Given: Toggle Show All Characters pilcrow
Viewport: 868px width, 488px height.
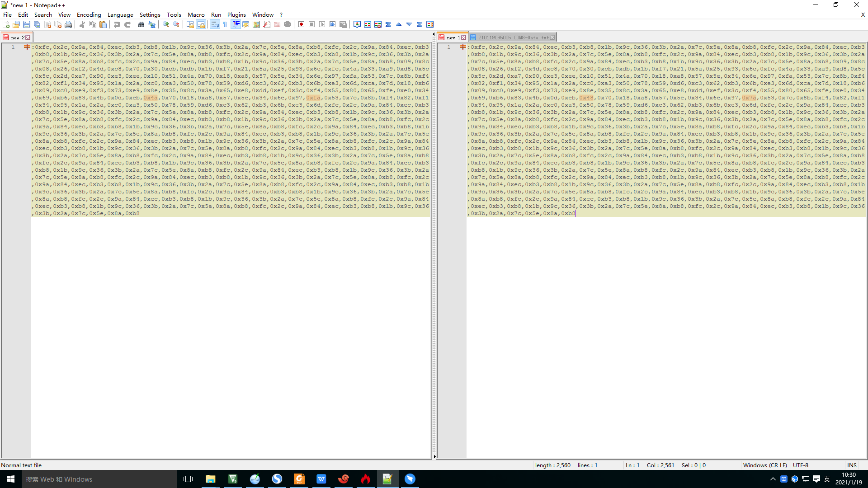Looking at the screenshot, I should (x=225, y=24).
